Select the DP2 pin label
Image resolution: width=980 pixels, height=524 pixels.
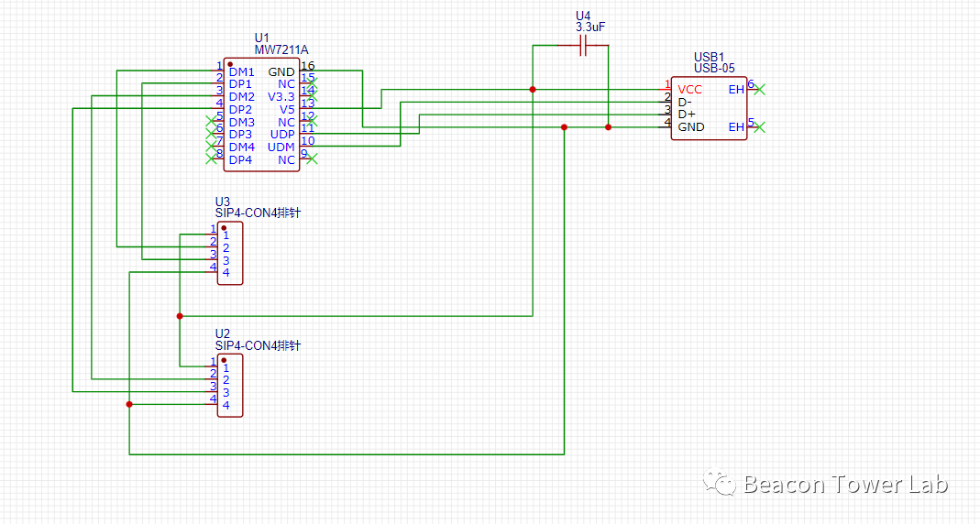click(x=240, y=109)
